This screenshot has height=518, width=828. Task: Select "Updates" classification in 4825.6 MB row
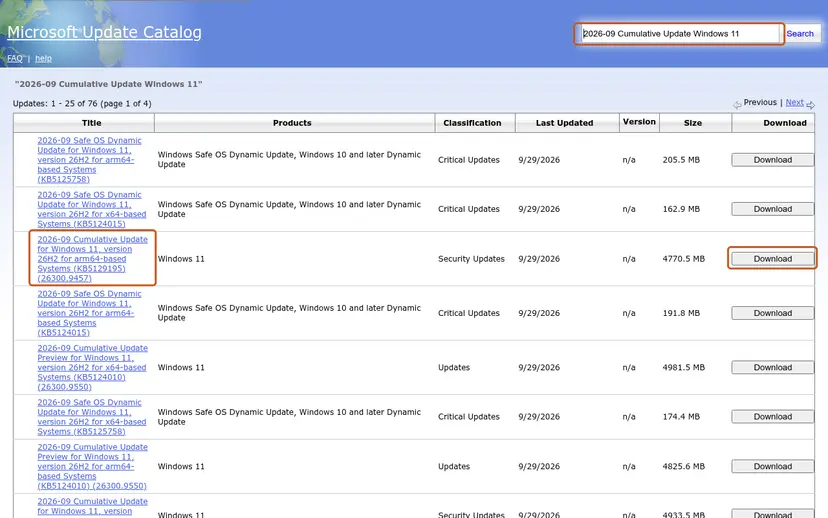454,466
